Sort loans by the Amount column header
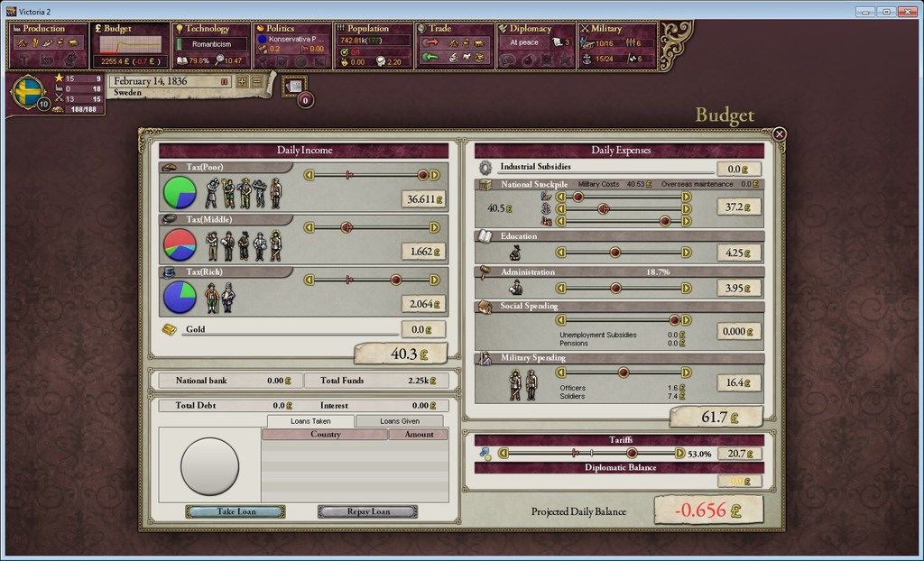This screenshot has height=561, width=924. (419, 435)
